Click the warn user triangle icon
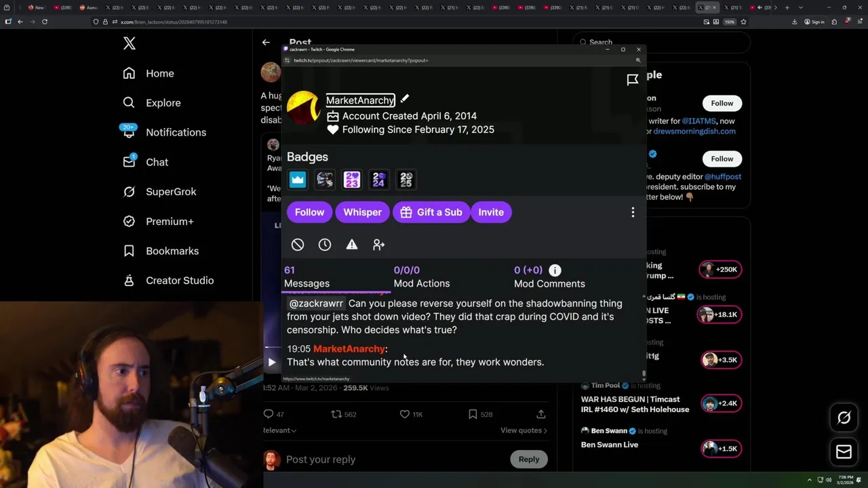This screenshot has width=868, height=488. tap(352, 245)
